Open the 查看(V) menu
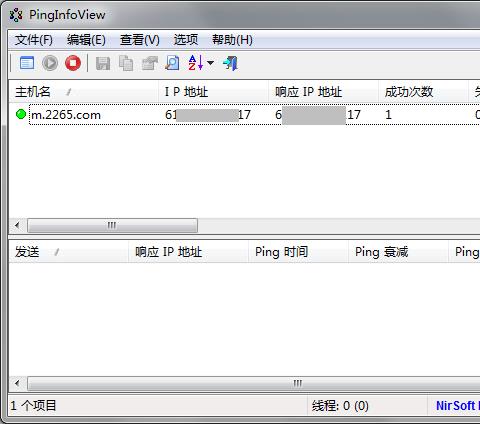Viewport: 480px width, 424px height. tap(140, 40)
